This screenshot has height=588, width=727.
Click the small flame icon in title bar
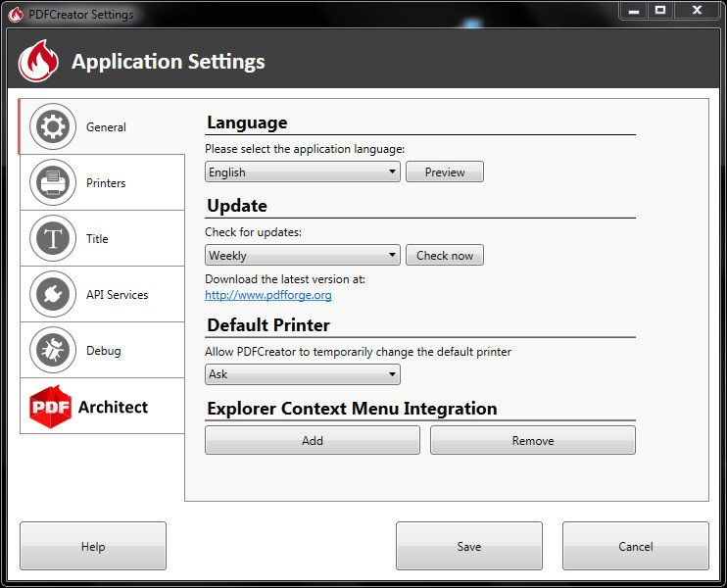pos(16,15)
